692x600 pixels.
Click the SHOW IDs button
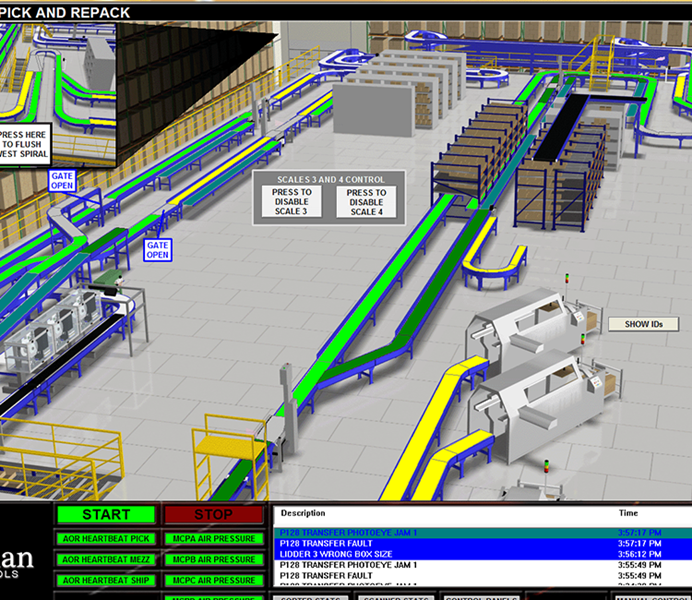coord(643,324)
